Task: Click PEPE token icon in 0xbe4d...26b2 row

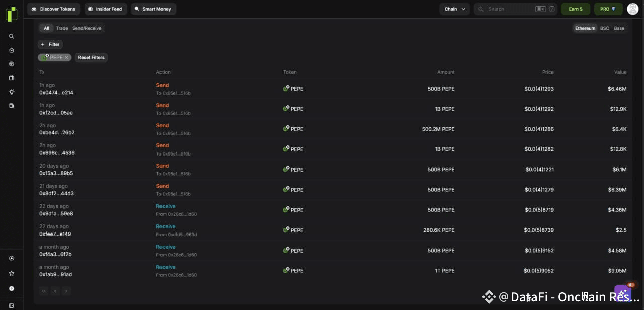Action: click(x=286, y=129)
